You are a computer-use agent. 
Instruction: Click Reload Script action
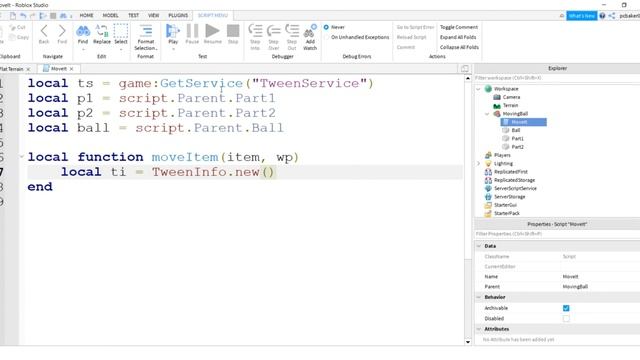coord(411,37)
